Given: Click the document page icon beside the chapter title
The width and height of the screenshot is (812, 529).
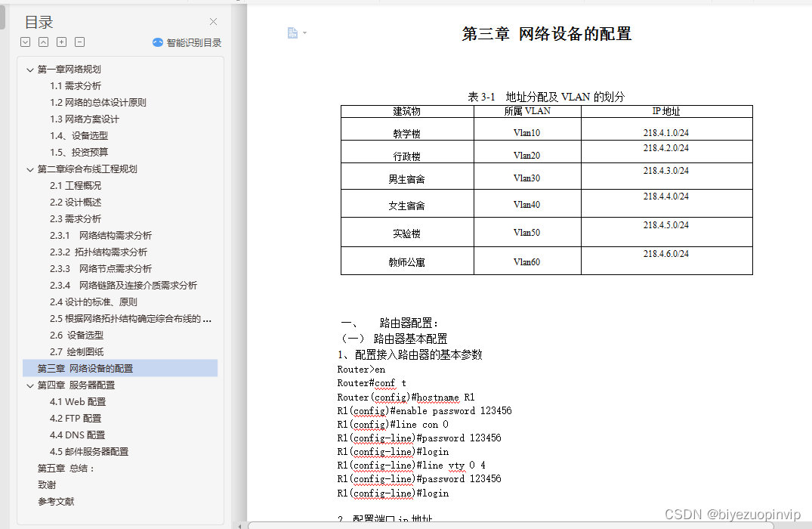Looking at the screenshot, I should pos(292,32).
